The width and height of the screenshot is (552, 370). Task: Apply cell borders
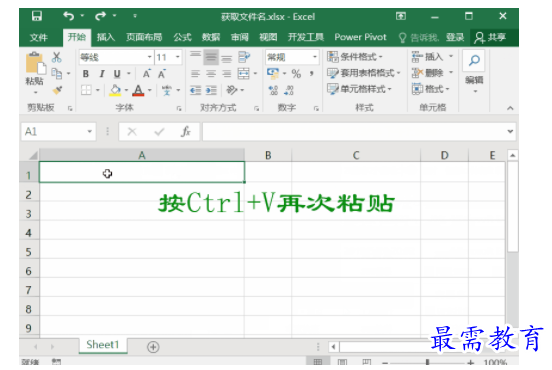point(86,90)
